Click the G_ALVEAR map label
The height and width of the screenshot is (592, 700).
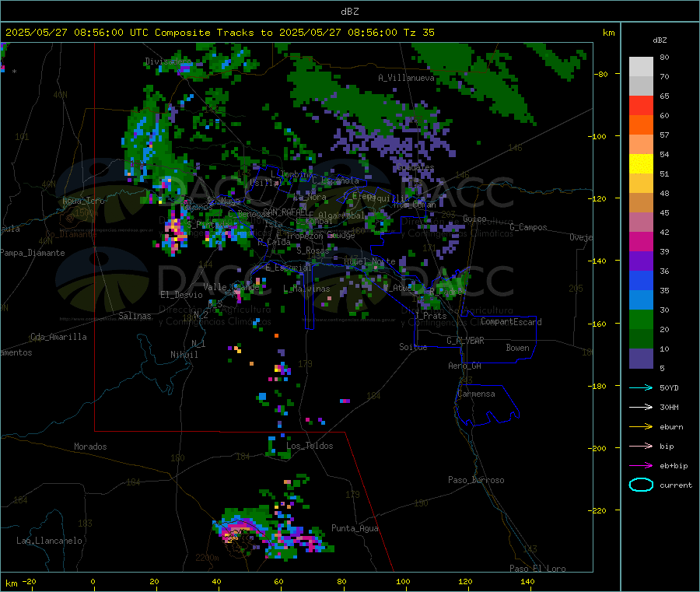[465, 341]
